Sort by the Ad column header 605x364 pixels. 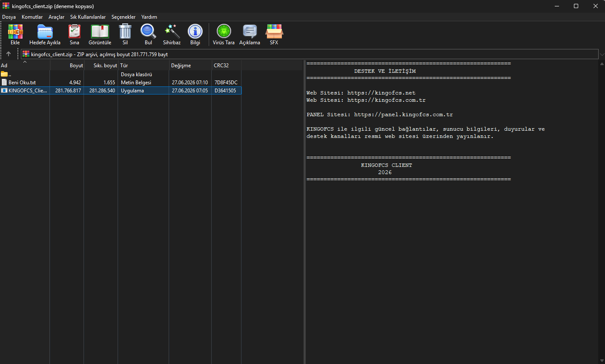point(25,65)
